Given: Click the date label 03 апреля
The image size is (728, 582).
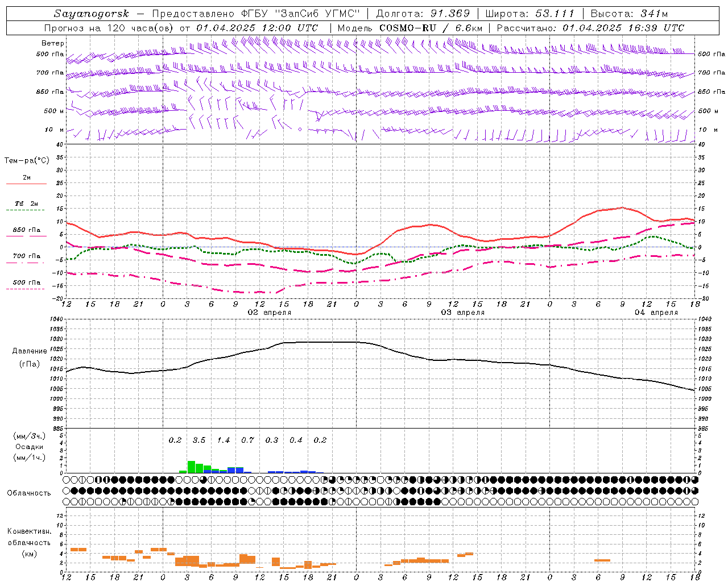Looking at the screenshot, I should pyautogui.click(x=463, y=313).
